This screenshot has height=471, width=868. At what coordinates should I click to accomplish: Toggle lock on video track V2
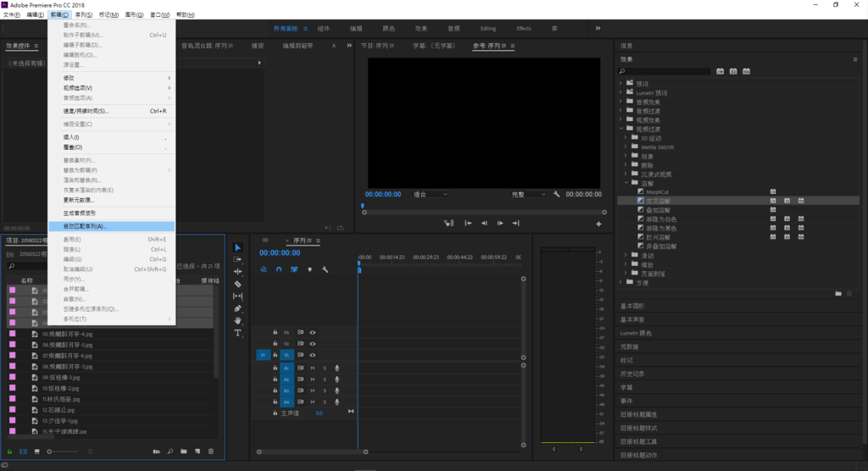(275, 344)
